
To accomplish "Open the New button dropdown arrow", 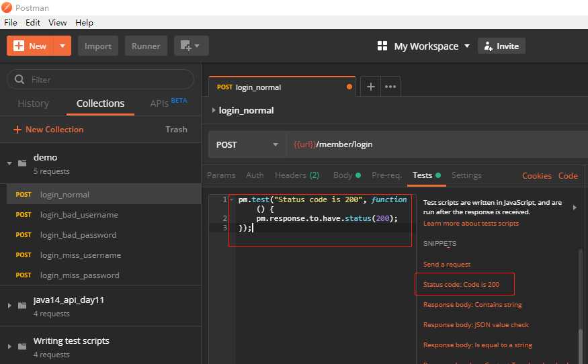I will tap(62, 46).
